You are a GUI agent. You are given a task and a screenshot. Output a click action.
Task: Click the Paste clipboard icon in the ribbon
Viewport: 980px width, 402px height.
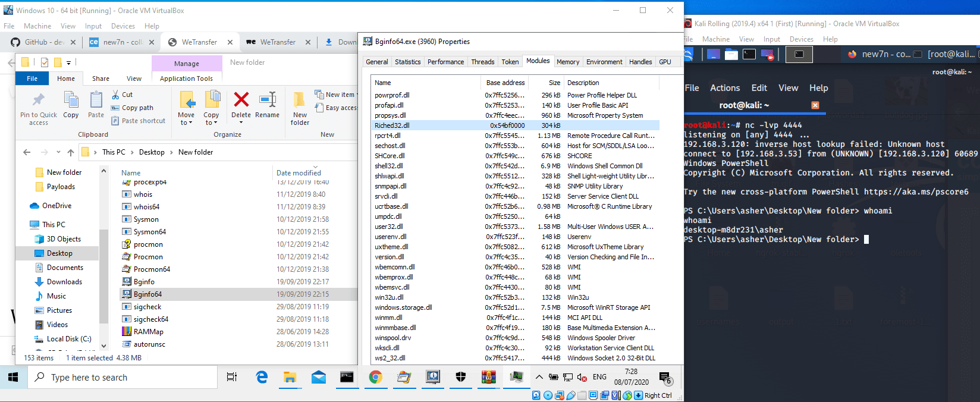96,100
